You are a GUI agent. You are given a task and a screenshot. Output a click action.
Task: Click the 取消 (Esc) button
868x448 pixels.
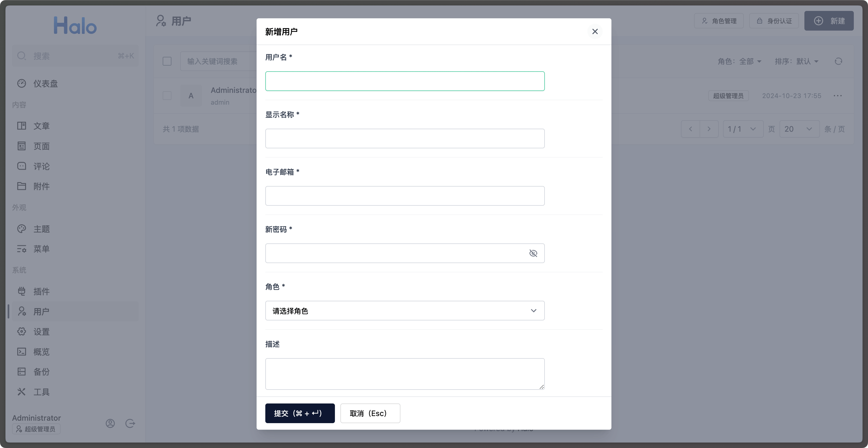(x=370, y=413)
